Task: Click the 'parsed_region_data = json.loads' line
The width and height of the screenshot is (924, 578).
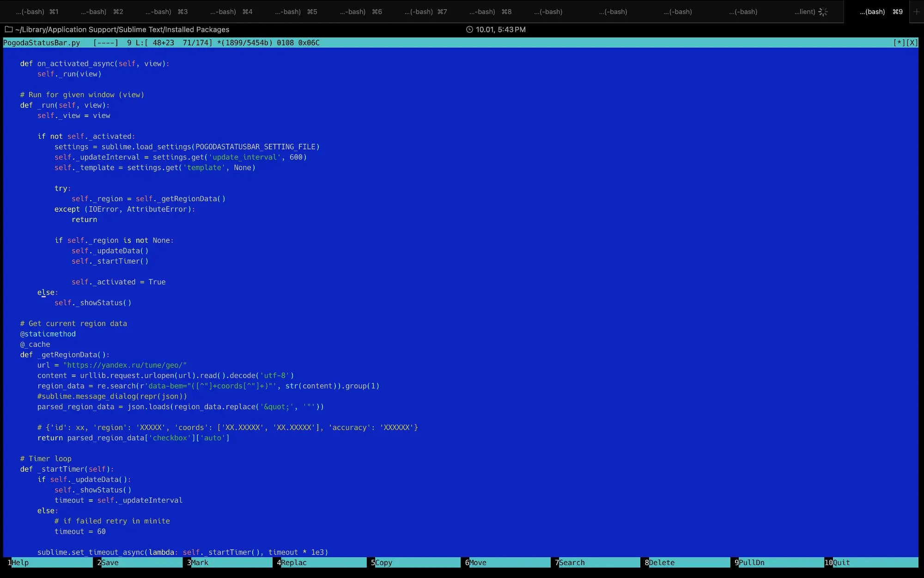Action: pos(181,407)
